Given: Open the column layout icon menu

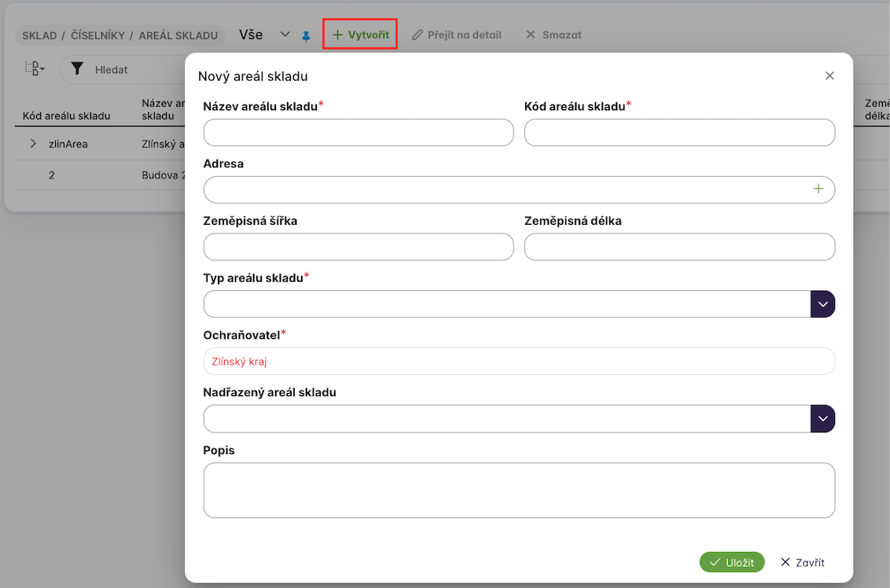Looking at the screenshot, I should [x=35, y=68].
